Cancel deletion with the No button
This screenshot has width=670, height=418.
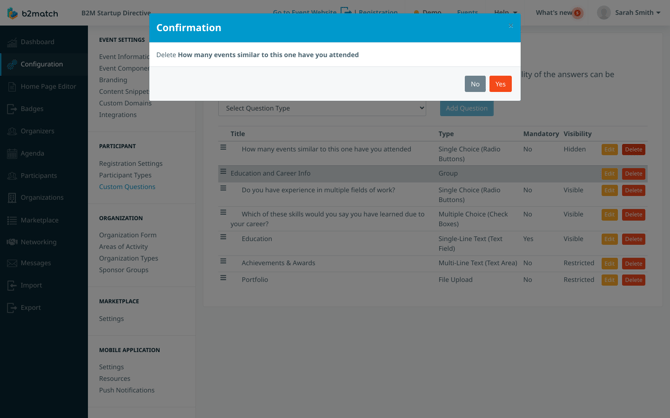(475, 84)
